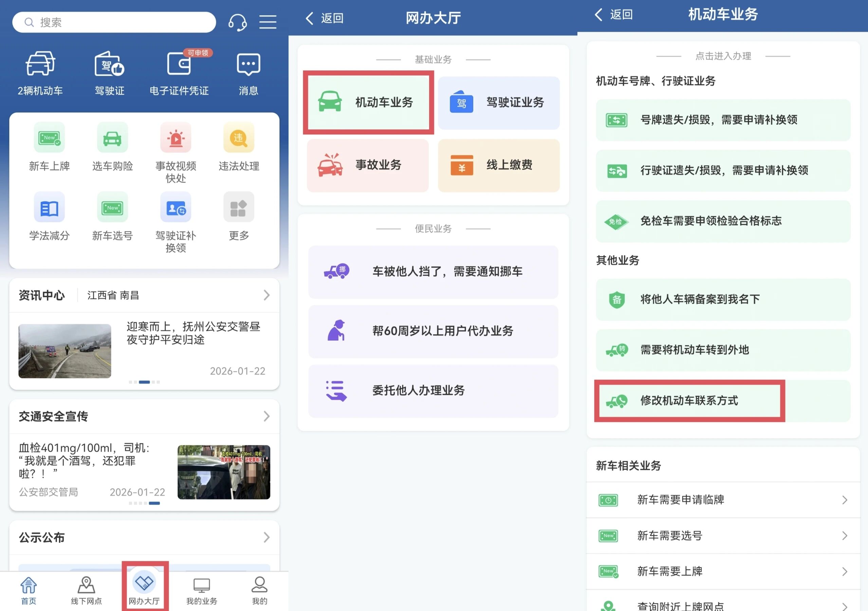
Task: Expand the 交通安全宣传 section arrow
Action: pos(266,416)
